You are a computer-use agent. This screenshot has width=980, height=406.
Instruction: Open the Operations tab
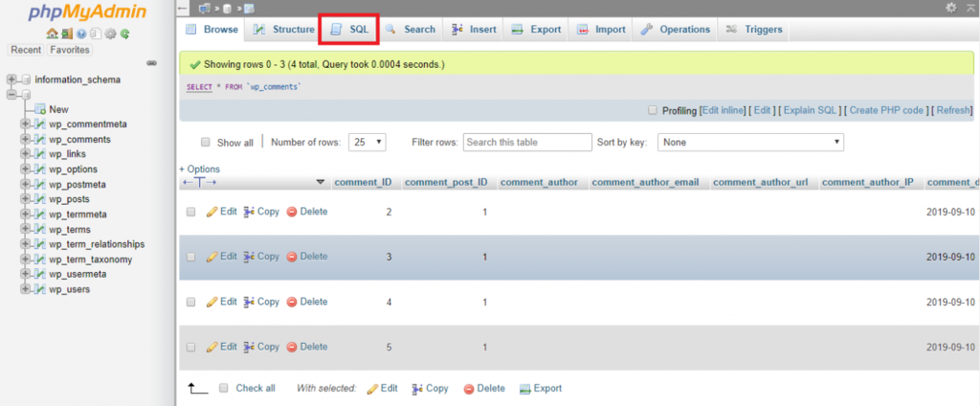(x=676, y=30)
